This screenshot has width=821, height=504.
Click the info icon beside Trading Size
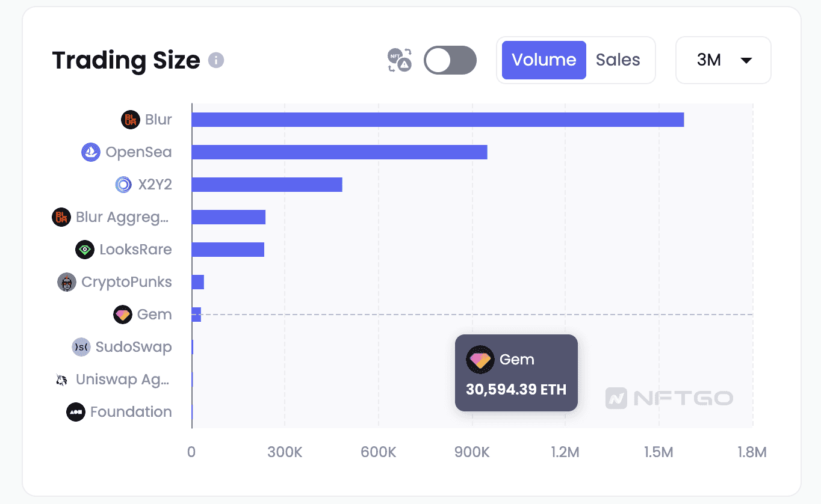tap(216, 60)
